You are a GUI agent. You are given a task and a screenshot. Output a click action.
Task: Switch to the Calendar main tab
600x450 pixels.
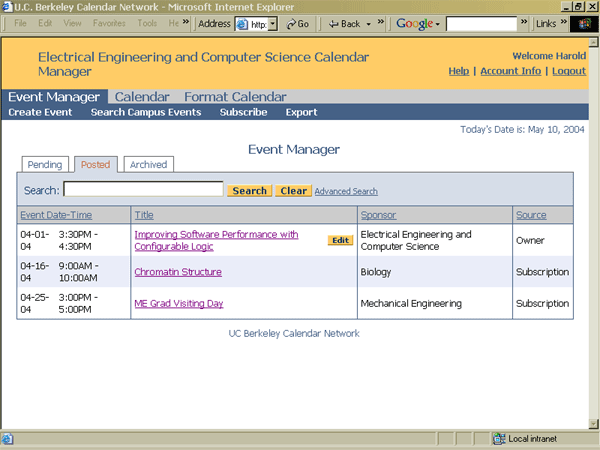tap(142, 97)
